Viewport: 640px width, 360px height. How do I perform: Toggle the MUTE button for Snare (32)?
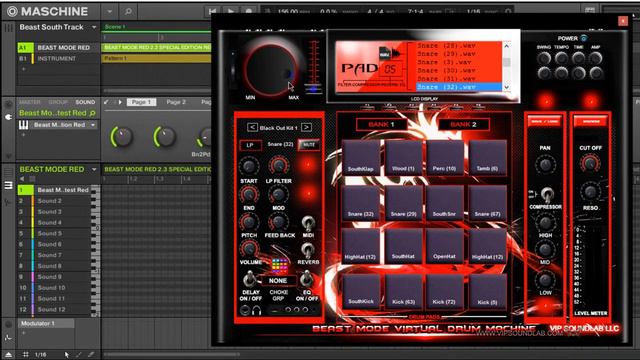(x=309, y=145)
